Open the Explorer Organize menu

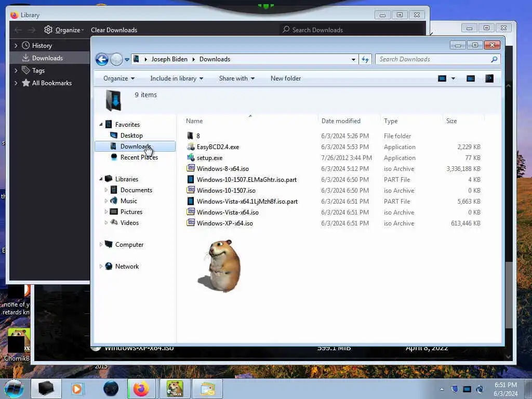(119, 78)
